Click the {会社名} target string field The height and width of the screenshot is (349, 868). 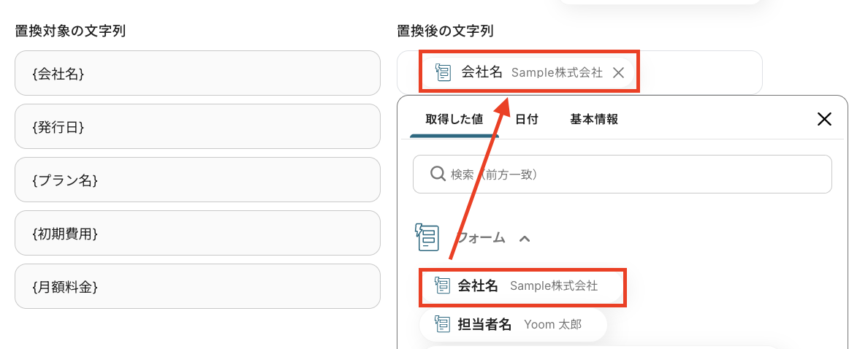click(197, 73)
